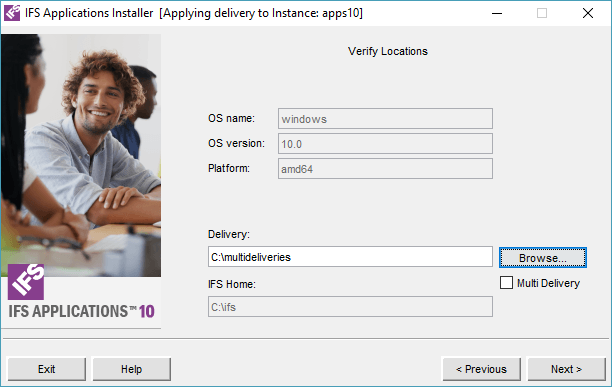The height and width of the screenshot is (387, 612).
Task: Go to the Next > step
Action: [x=566, y=369]
